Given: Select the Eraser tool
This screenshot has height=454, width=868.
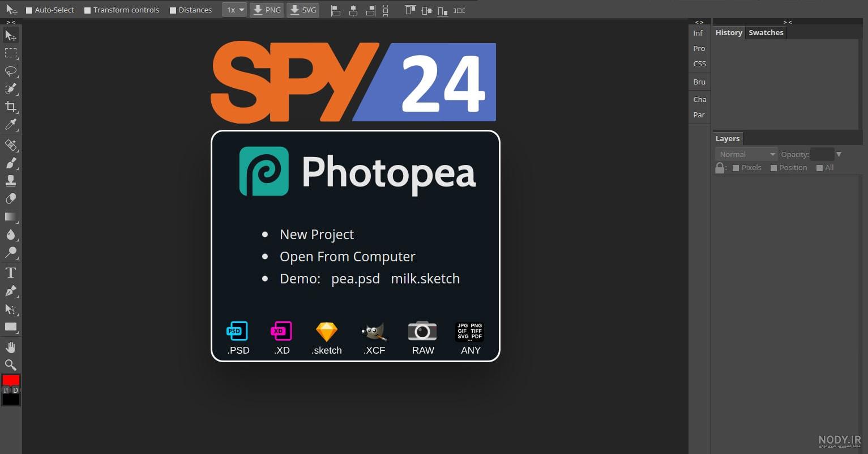Looking at the screenshot, I should pyautogui.click(x=11, y=199).
